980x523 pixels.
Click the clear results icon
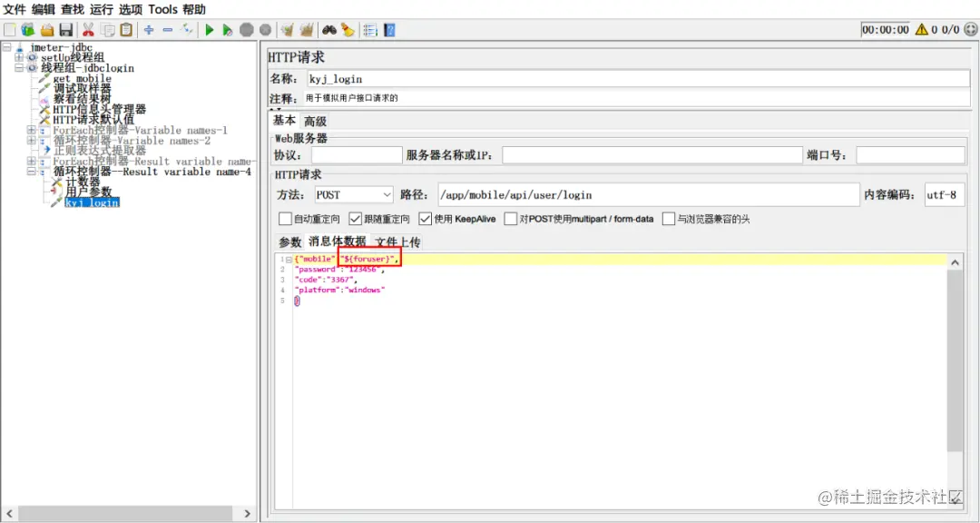coord(288,29)
